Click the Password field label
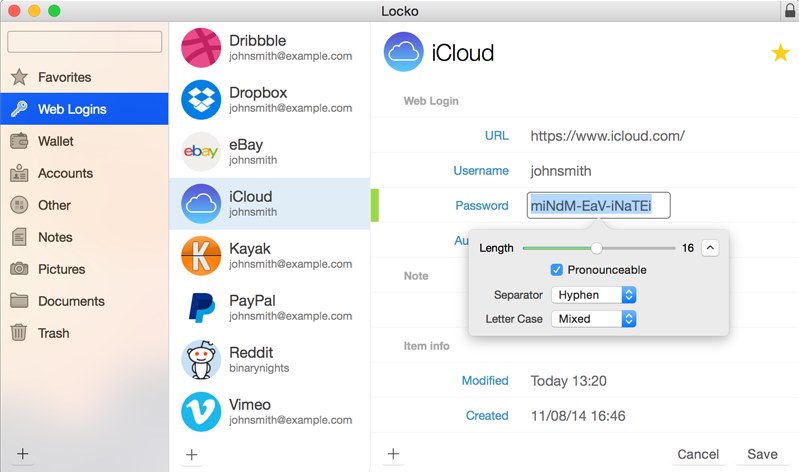The width and height of the screenshot is (799, 472). 482,205
